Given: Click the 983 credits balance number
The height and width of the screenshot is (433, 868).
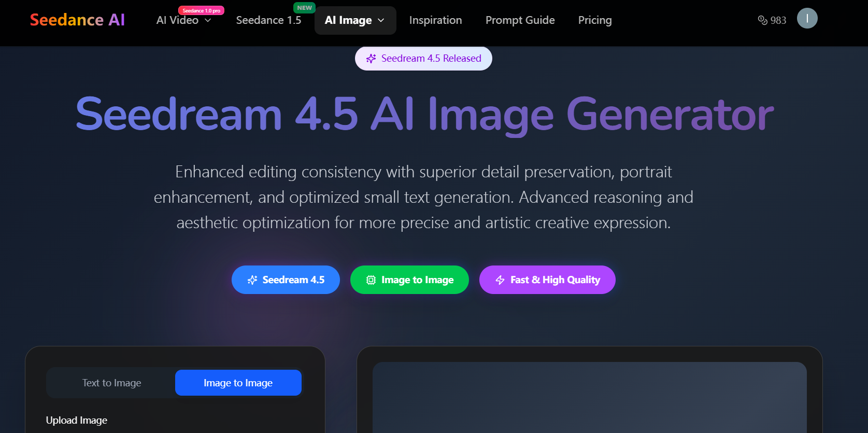Looking at the screenshot, I should (x=778, y=20).
